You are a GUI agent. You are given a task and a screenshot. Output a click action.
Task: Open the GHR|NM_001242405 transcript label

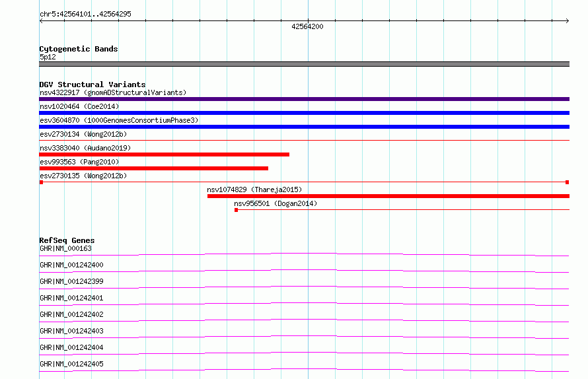[71, 364]
